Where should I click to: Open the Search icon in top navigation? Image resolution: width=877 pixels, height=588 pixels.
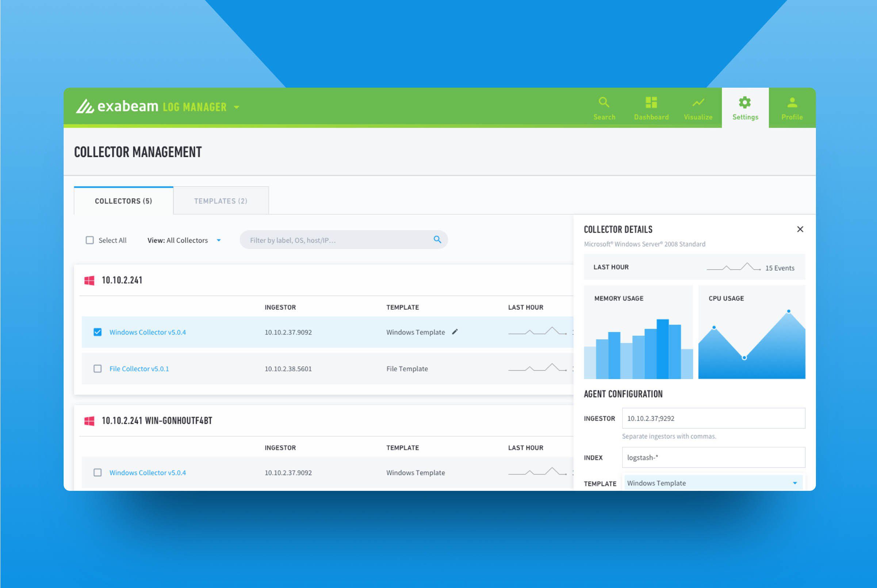604,102
